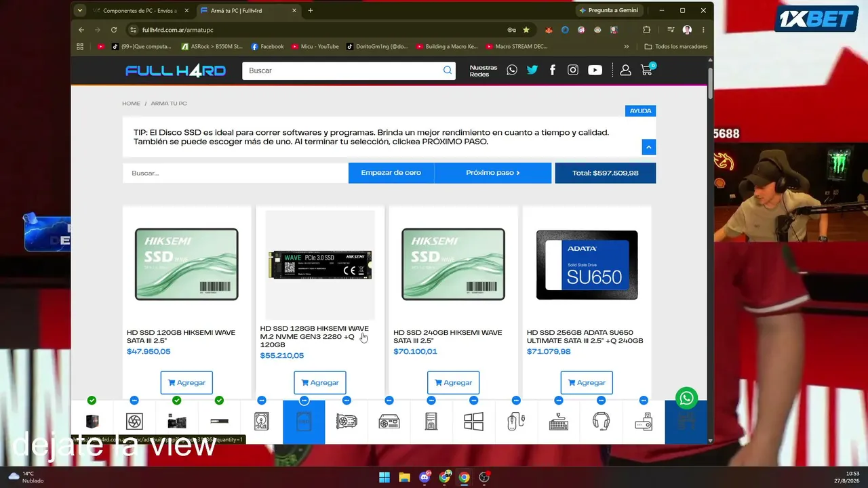This screenshot has height=488, width=868.
Task: Click the Chrome address bar
Action: (319, 30)
